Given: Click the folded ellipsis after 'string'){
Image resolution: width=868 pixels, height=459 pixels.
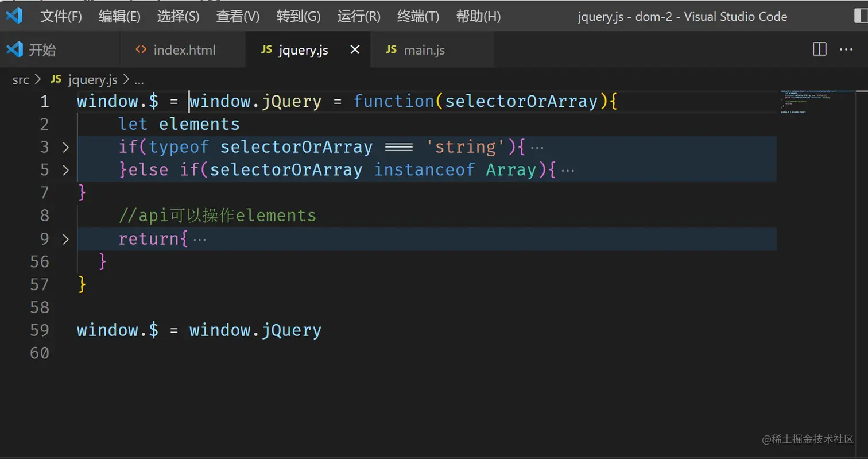Looking at the screenshot, I should pyautogui.click(x=537, y=148).
